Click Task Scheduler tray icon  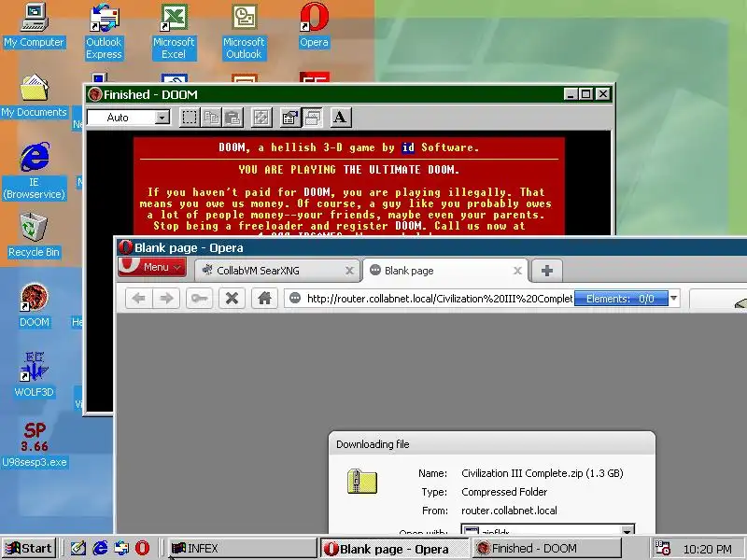(663, 548)
